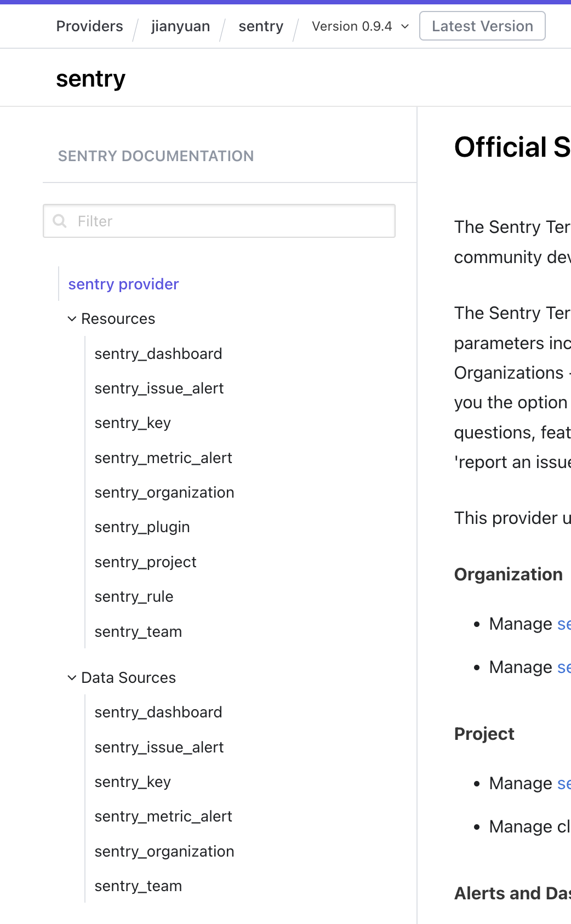The width and height of the screenshot is (571, 924).
Task: Collapse the Data Sources section chevron
Action: pos(72,678)
